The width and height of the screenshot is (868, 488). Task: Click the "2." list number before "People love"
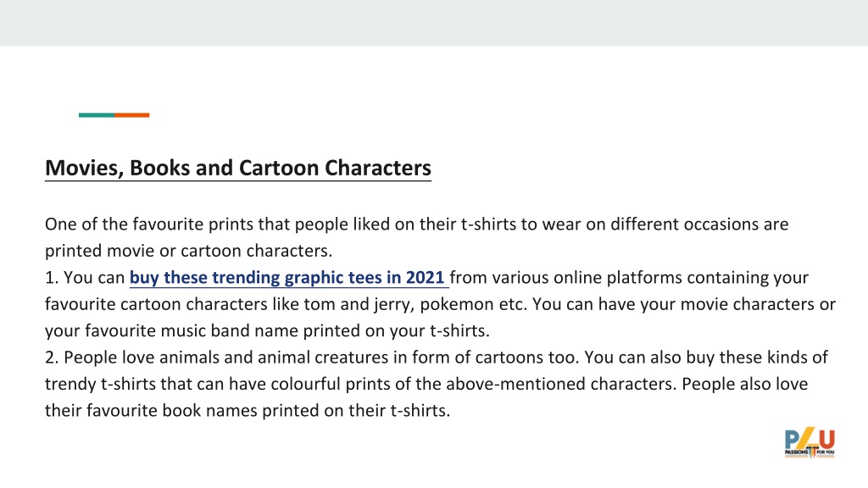52,358
